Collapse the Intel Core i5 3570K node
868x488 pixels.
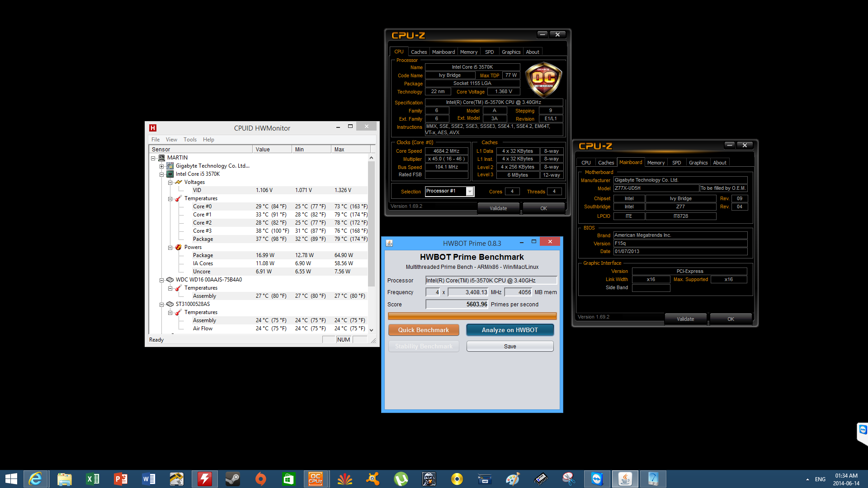(161, 174)
